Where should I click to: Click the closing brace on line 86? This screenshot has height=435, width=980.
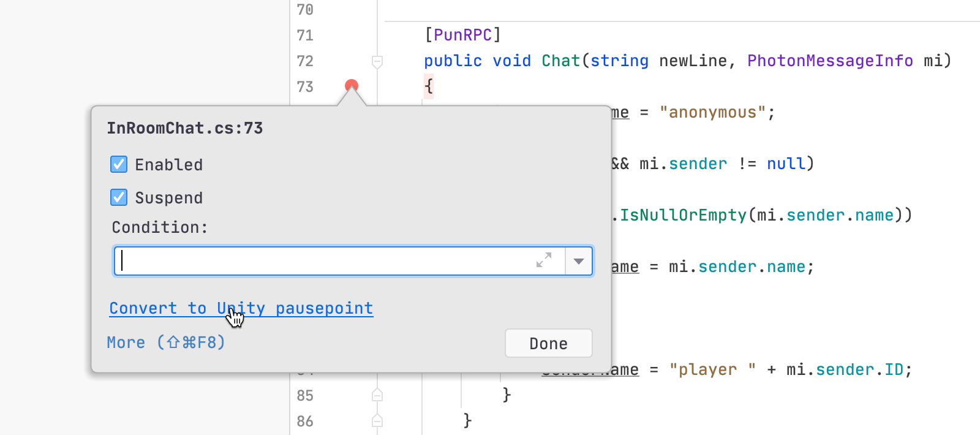point(467,421)
